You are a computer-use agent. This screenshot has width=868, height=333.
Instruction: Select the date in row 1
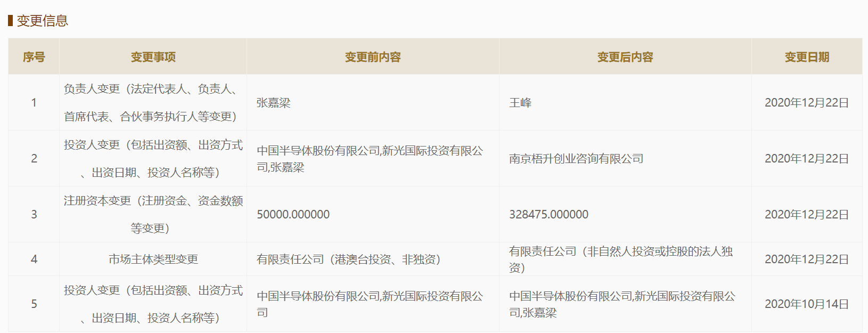pos(807,103)
